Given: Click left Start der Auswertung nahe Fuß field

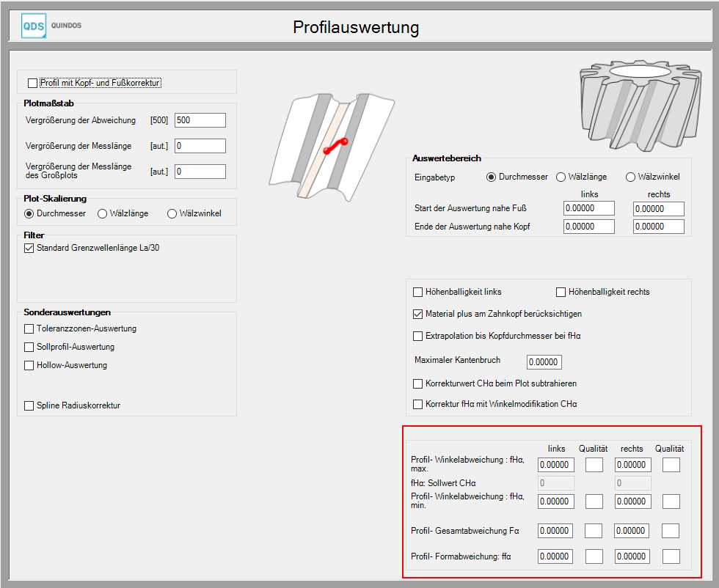Looking at the screenshot, I should (589, 208).
